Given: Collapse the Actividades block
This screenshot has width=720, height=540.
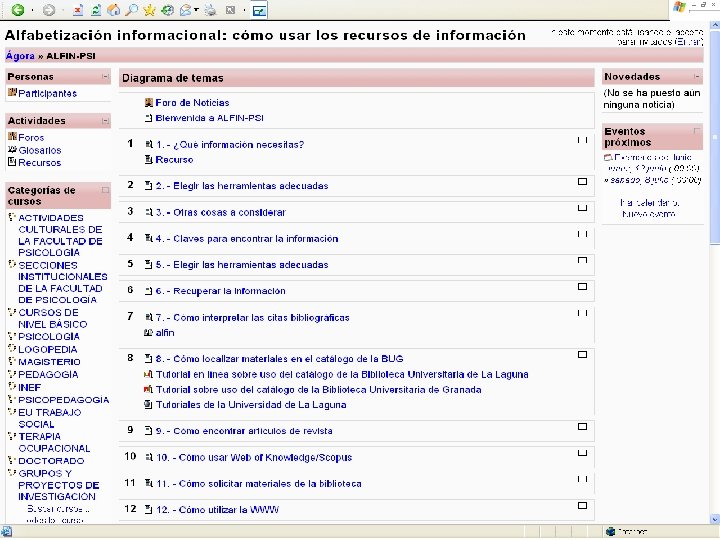Looking at the screenshot, I should pyautogui.click(x=105, y=121).
